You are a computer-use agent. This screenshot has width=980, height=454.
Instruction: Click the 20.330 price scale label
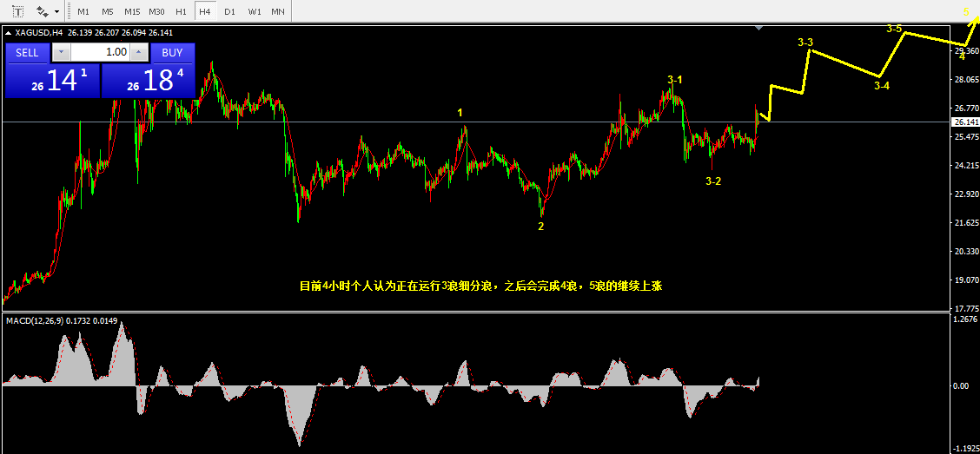tap(965, 252)
